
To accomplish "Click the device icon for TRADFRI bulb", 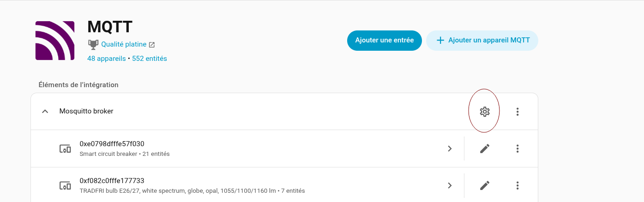I will click(x=65, y=185).
